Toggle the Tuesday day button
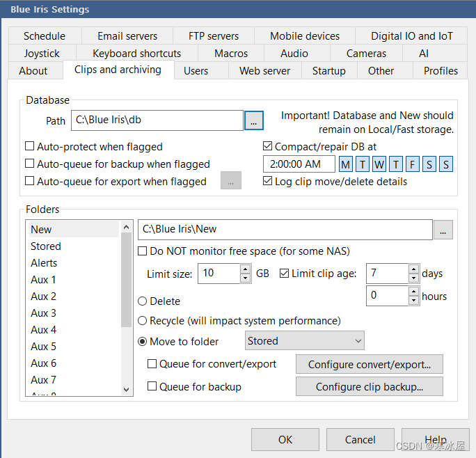The width and height of the screenshot is (476, 458). [x=363, y=164]
